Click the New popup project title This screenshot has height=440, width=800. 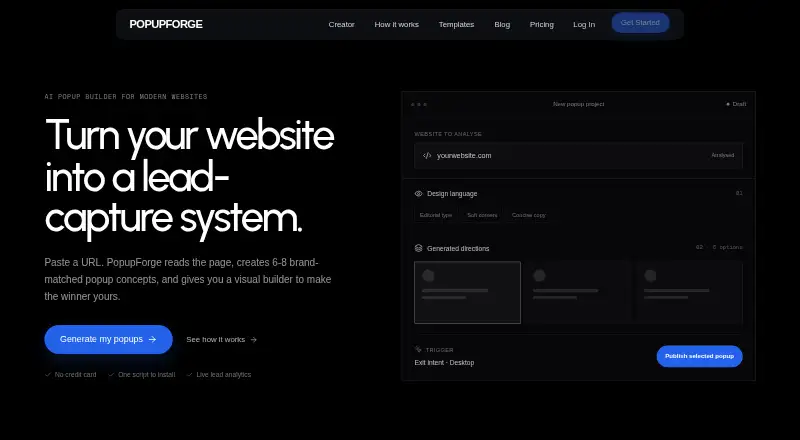pos(579,104)
